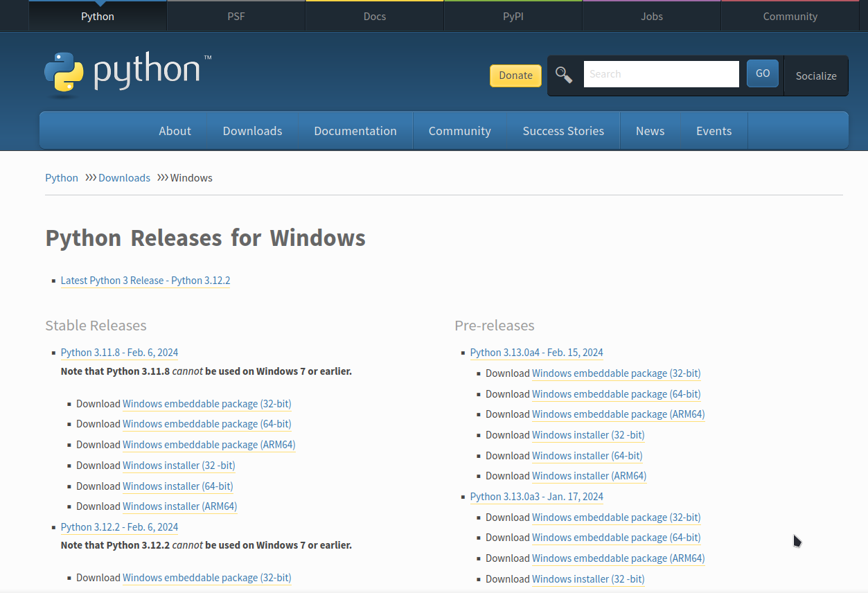The height and width of the screenshot is (593, 868).
Task: Switch to the PSF top tab
Action: pyautogui.click(x=236, y=16)
